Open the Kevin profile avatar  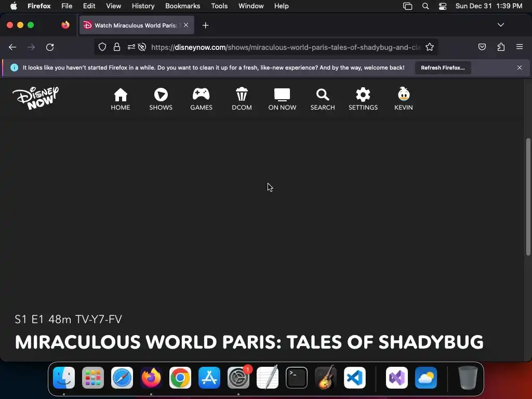coord(403,99)
